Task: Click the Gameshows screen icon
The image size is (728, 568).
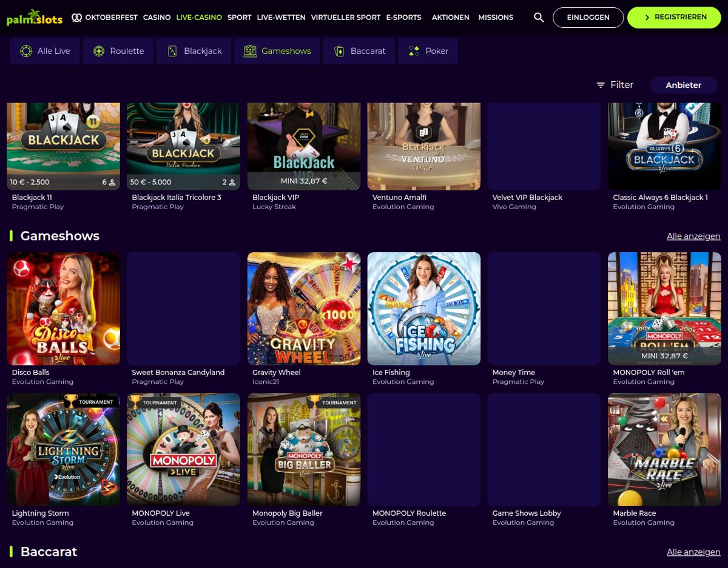Action: pos(250,51)
